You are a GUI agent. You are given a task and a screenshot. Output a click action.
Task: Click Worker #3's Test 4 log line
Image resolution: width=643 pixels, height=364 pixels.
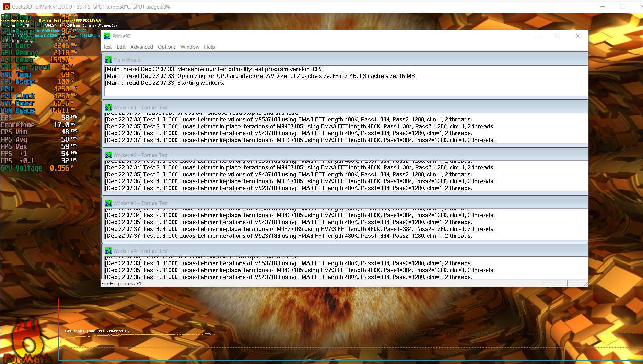click(x=300, y=229)
